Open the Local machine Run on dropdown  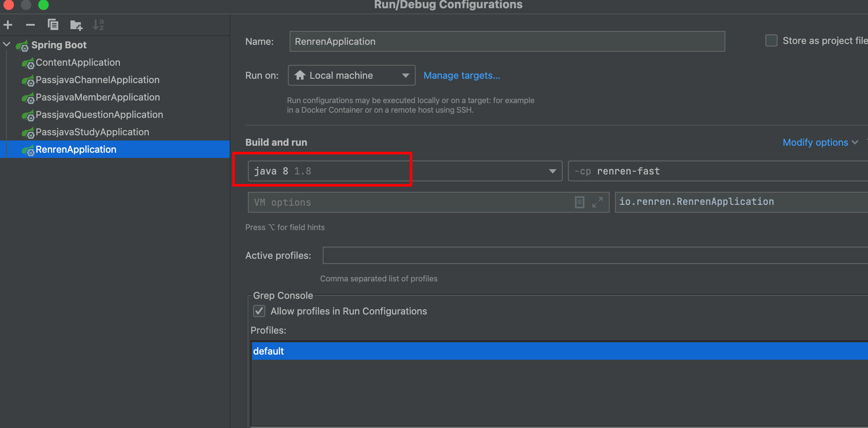tap(351, 76)
